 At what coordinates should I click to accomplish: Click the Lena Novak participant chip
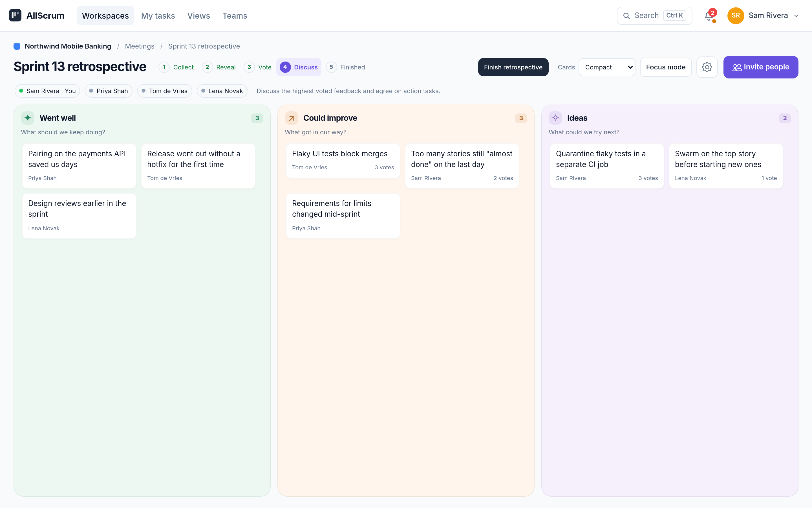point(222,91)
